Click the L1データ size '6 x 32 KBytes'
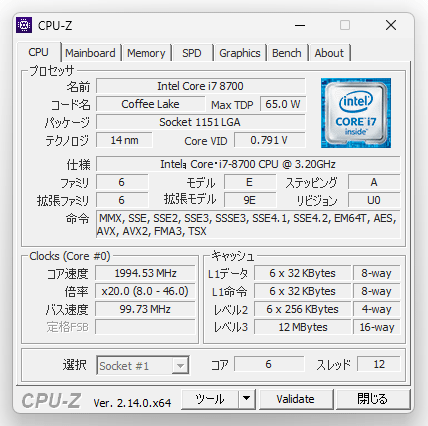Image resolution: width=428 pixels, height=426 pixels. click(303, 273)
